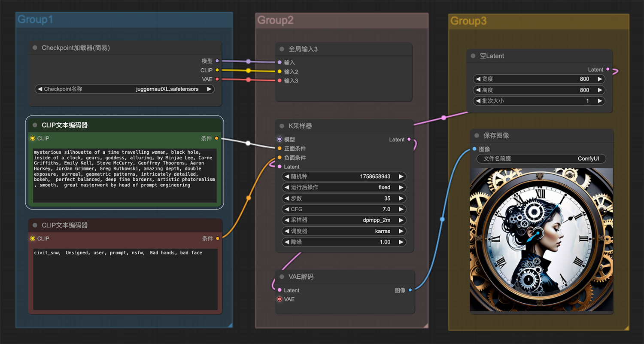Select the Group3 title
The image size is (644, 344).
468,21
